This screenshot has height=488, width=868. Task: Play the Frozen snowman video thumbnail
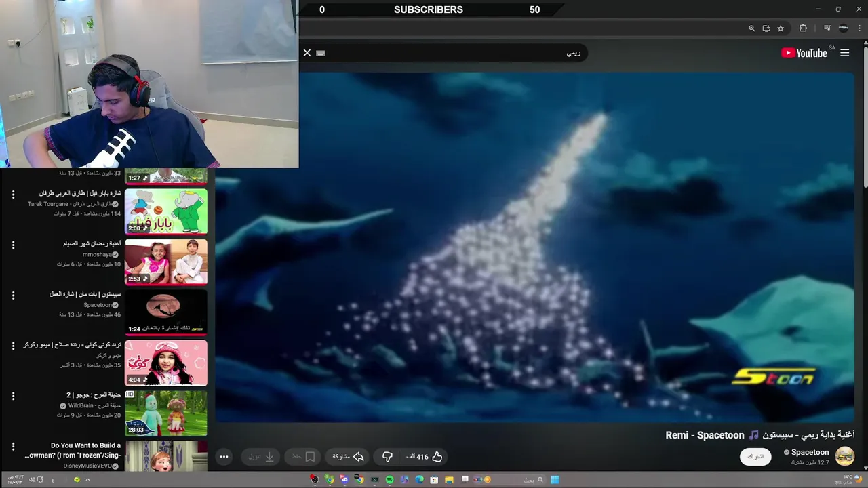coord(166,456)
